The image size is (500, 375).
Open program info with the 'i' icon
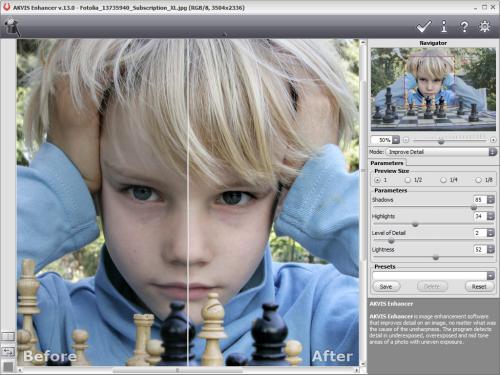(x=444, y=27)
